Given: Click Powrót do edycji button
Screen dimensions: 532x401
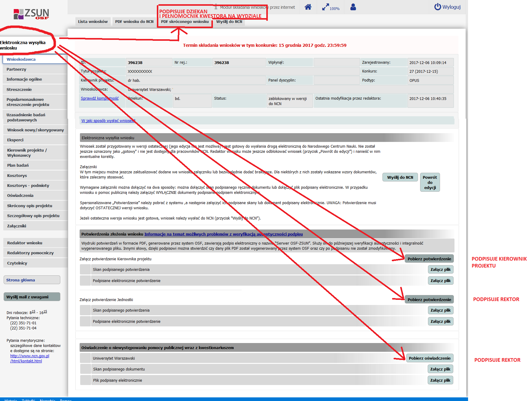Looking at the screenshot, I should [430, 182].
